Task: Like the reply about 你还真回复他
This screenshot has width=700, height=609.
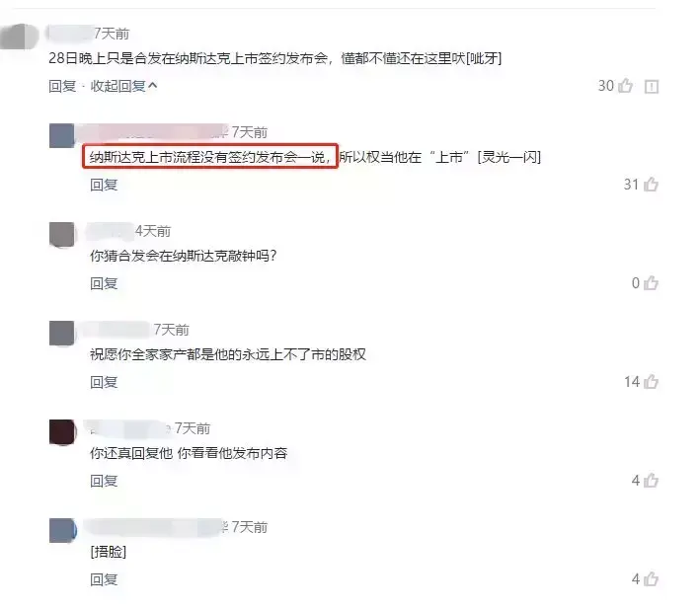Action: [x=651, y=480]
